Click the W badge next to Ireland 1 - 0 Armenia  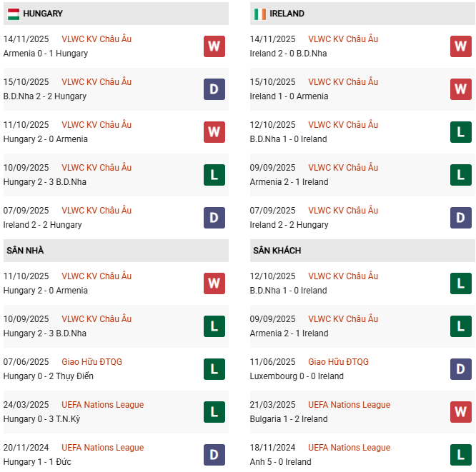tap(461, 89)
